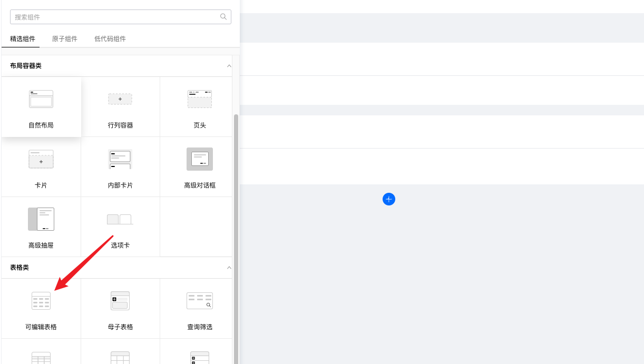
Task: Select the 母子表格 component icon
Action: pos(120,301)
